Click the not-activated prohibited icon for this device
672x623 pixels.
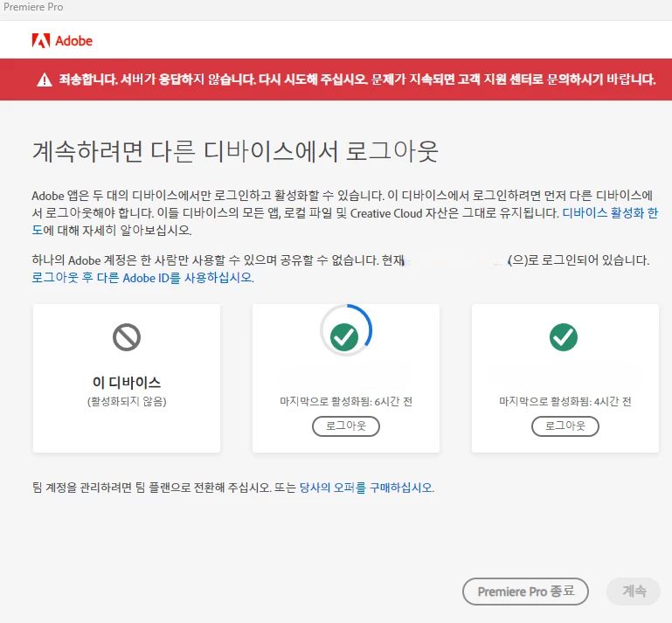click(x=127, y=337)
